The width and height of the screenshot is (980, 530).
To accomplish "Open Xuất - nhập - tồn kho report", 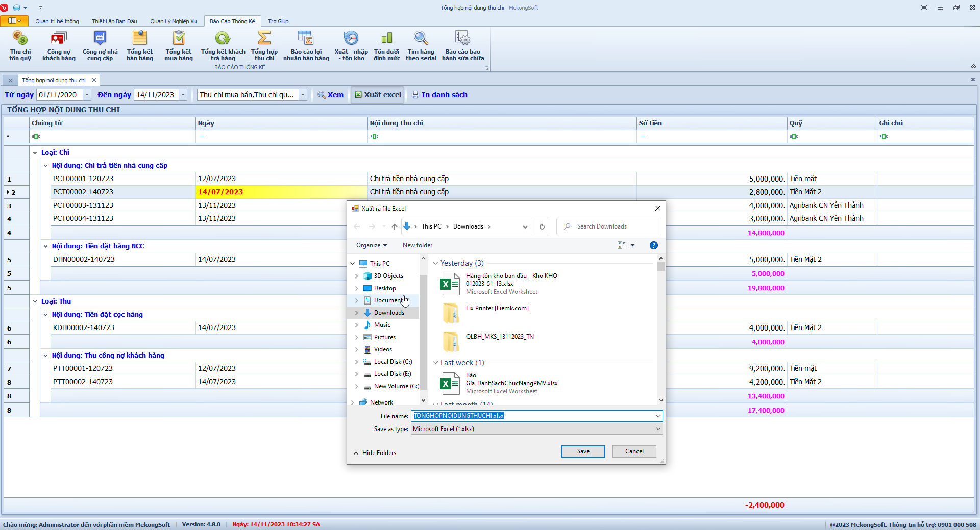I will point(351,45).
